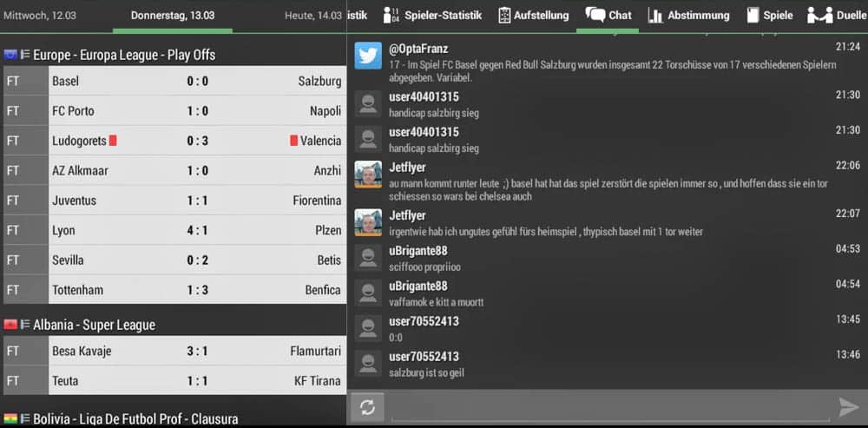Open the Lyon vs Plzen match

tap(175, 230)
